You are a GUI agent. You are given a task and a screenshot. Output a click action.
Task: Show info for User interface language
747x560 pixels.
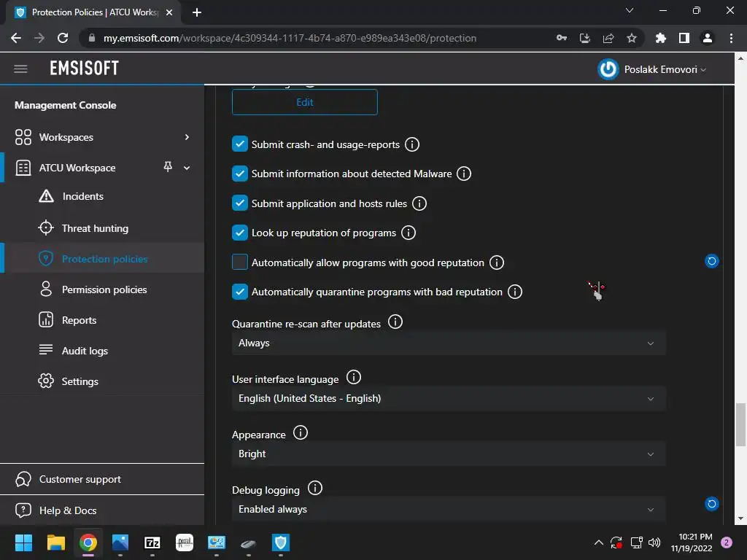point(354,377)
